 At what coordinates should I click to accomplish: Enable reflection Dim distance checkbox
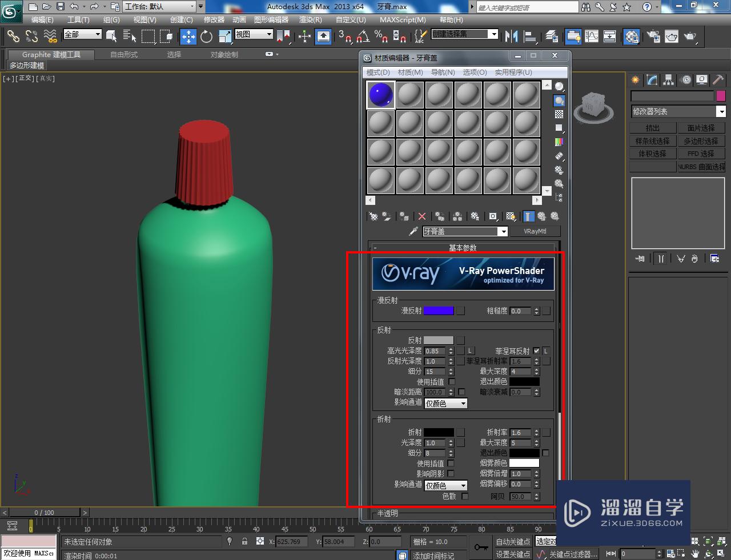coord(462,392)
